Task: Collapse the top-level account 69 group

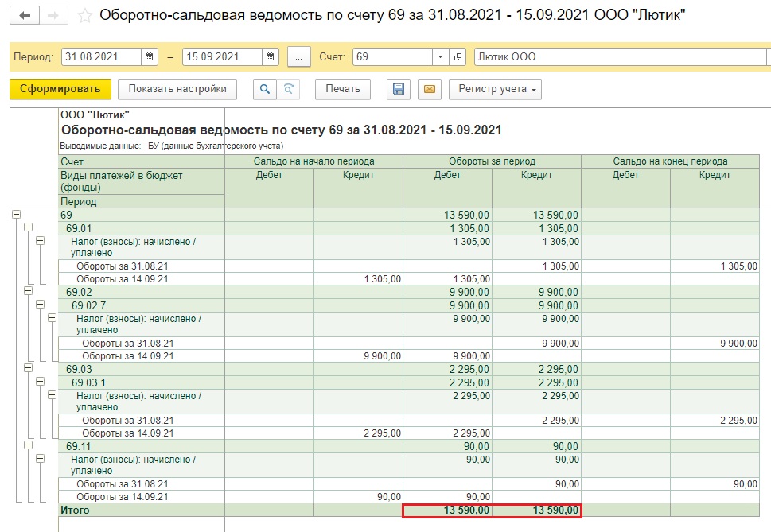Action: (16, 215)
